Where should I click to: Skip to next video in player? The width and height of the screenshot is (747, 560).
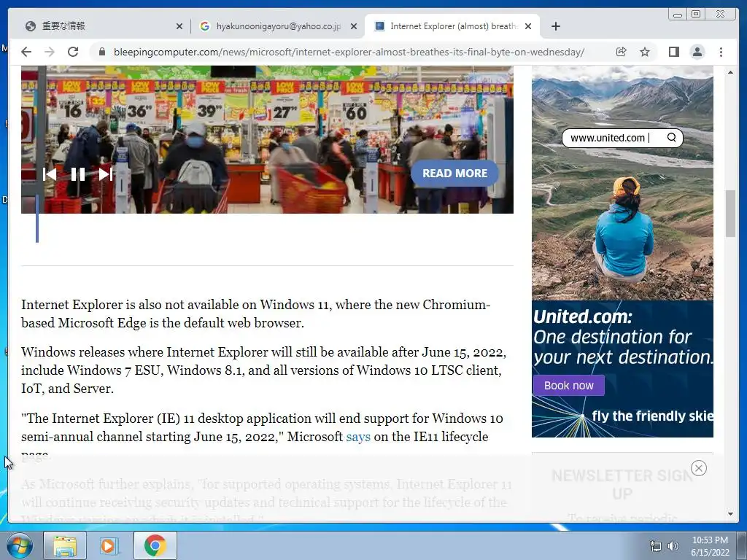pos(105,174)
